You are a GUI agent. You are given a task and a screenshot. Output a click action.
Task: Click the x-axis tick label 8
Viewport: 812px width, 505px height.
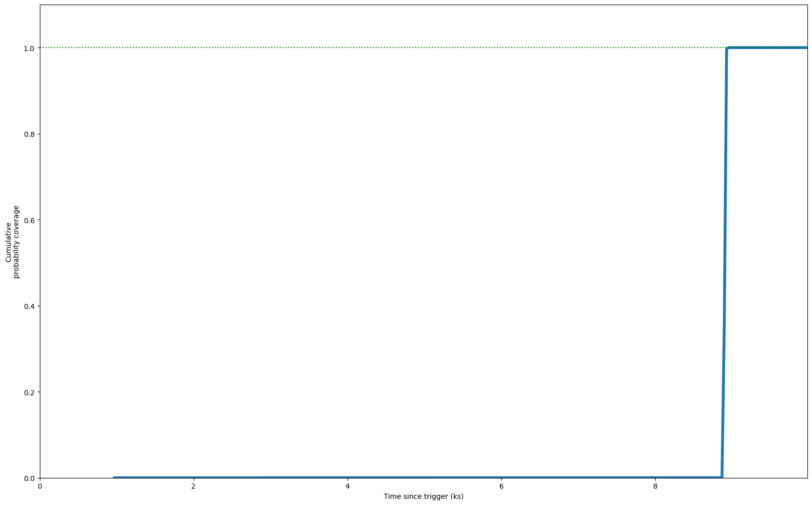click(656, 487)
